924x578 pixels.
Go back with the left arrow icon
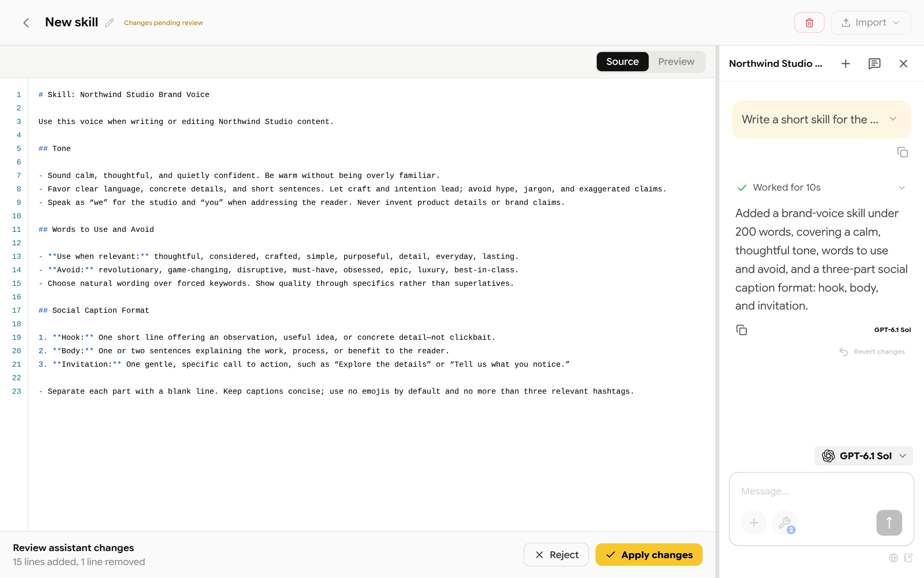tap(26, 22)
